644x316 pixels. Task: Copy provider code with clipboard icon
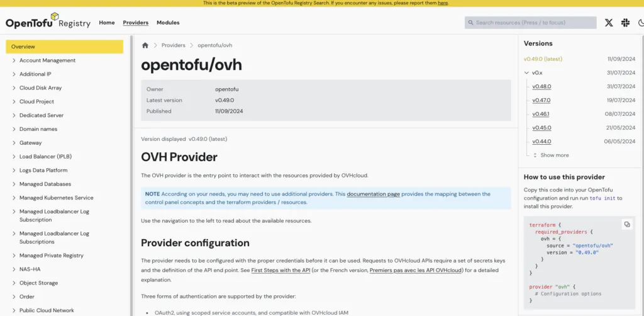pyautogui.click(x=627, y=224)
